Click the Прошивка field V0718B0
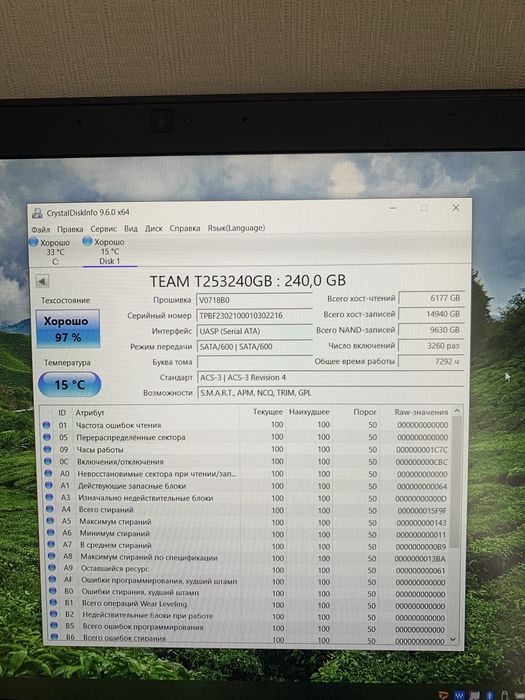 coord(254,300)
